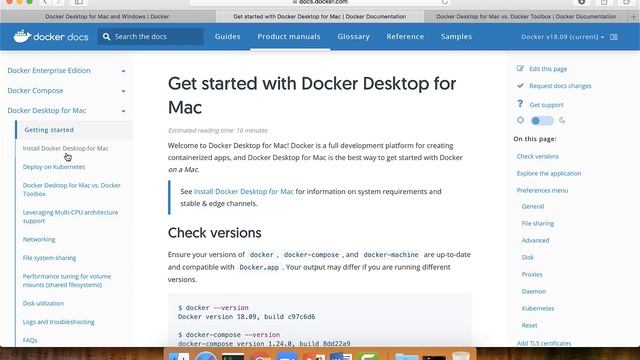Image resolution: width=640 pixels, height=360 pixels.
Task: Open Networking sidebar item
Action: tap(39, 239)
